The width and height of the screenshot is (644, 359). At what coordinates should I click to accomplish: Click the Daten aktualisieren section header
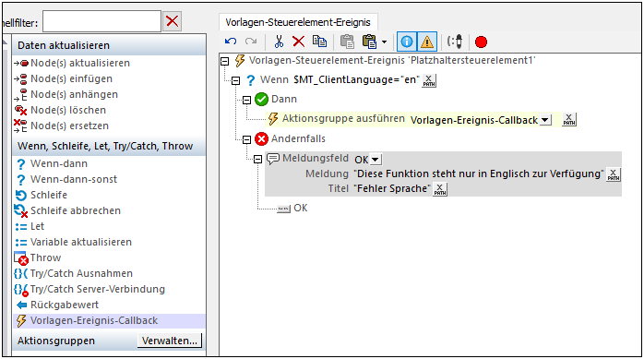[109, 45]
